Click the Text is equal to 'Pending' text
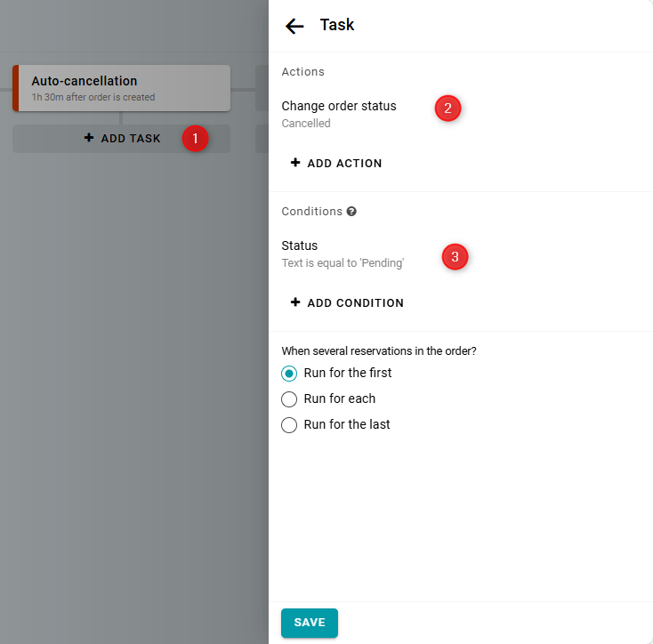653x644 pixels. point(343,263)
